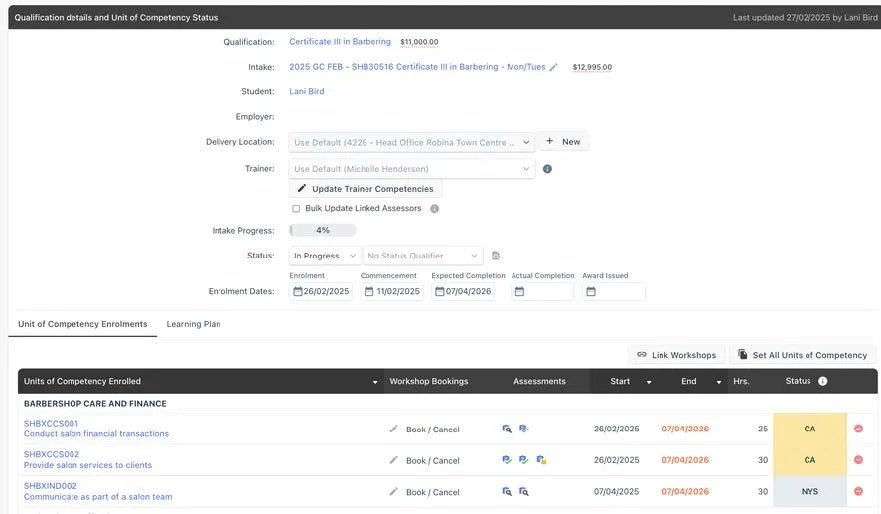Open the Lani Bird student link
Viewport: 881px width, 514px height.
point(307,91)
